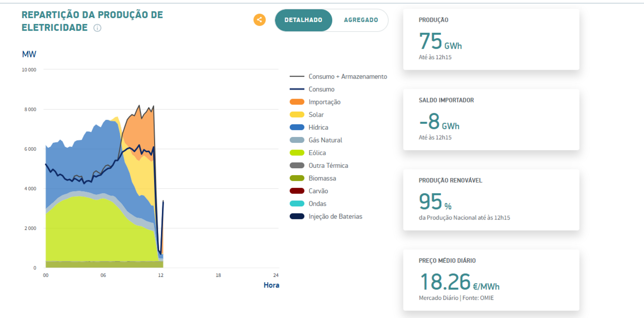The width and height of the screenshot is (644, 318).
Task: Toggle Outra Térmica in the legend
Action: 328,165
